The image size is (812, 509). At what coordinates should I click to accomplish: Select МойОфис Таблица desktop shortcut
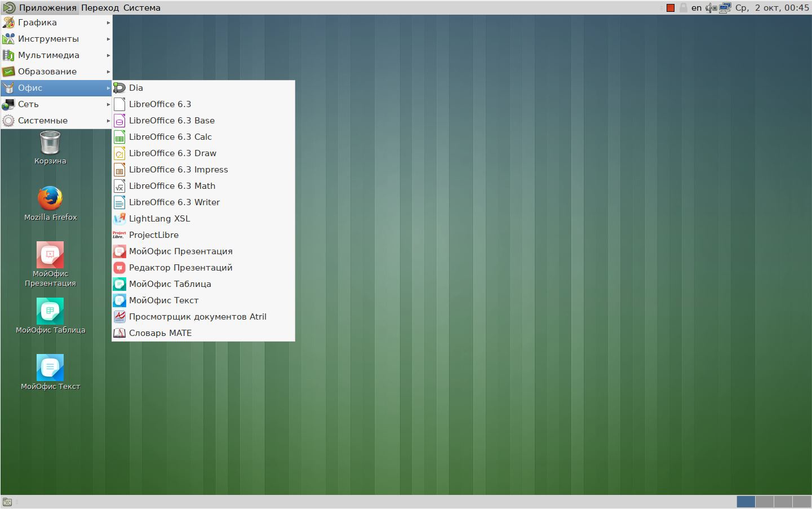[x=50, y=316]
